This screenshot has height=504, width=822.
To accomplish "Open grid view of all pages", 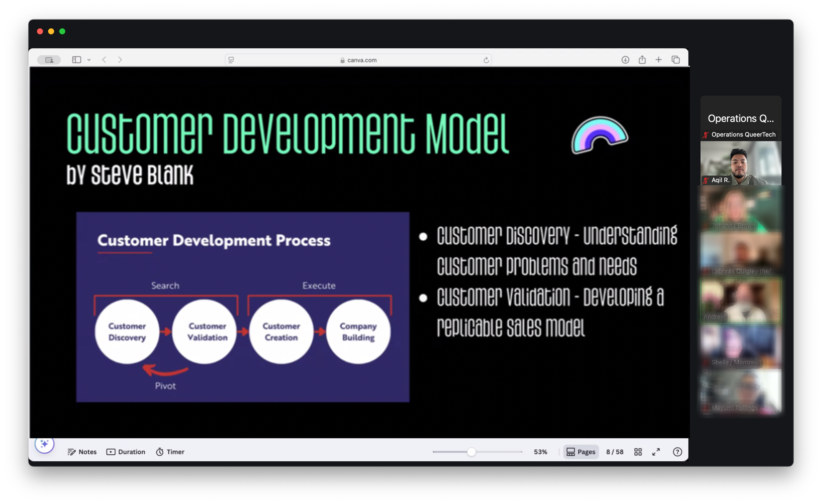I will click(x=638, y=452).
